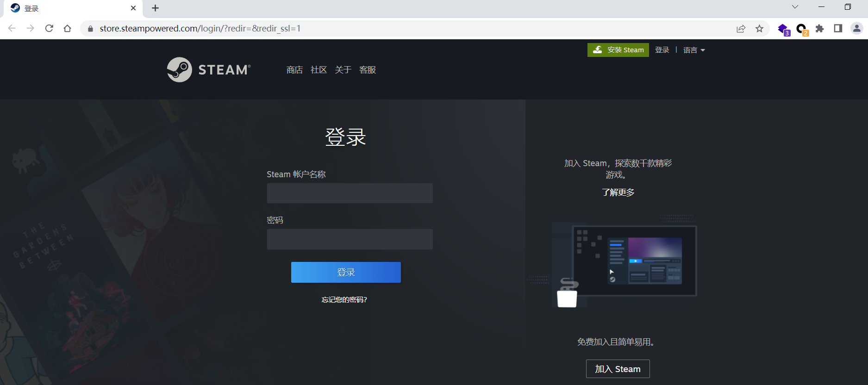Minimize the browser window
Viewport: 868px width, 385px height.
[821, 7]
